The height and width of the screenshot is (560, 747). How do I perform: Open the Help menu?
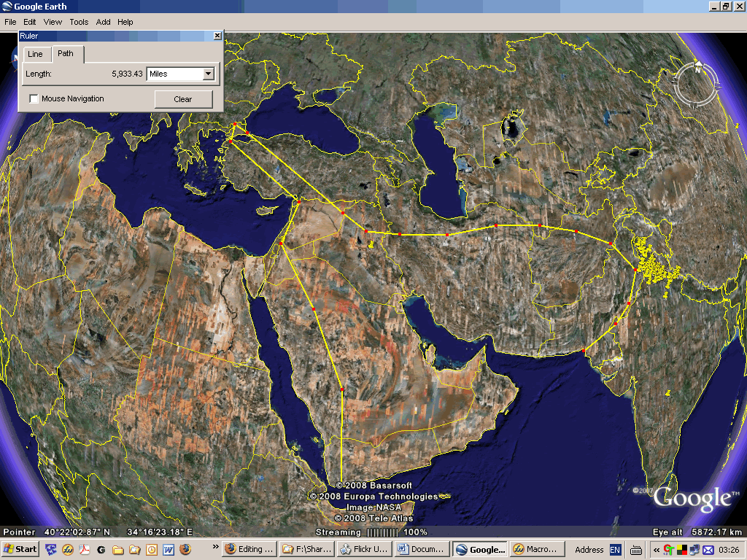coord(125,22)
